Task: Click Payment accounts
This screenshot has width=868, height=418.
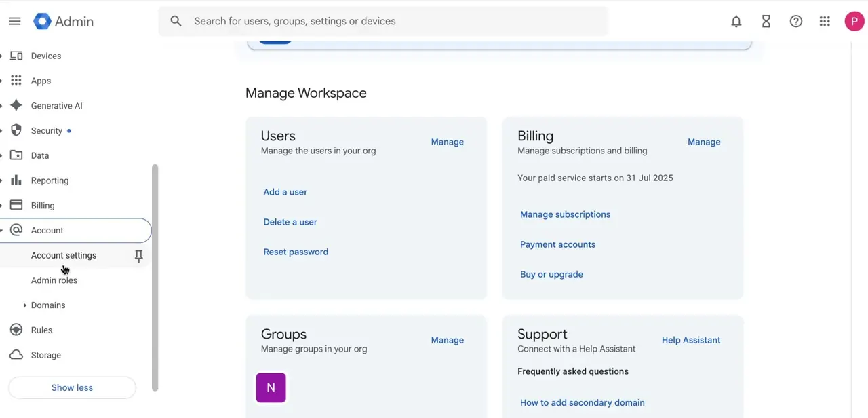Action: click(557, 244)
